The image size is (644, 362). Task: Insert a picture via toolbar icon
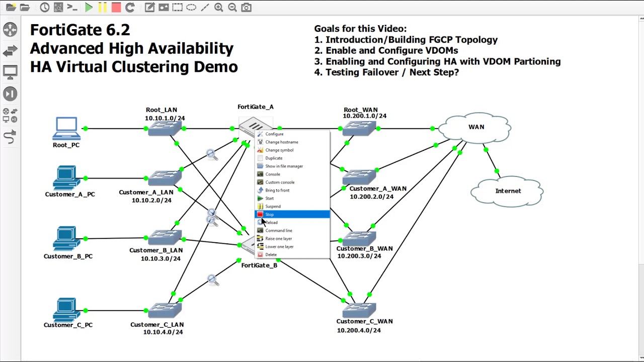[164, 8]
